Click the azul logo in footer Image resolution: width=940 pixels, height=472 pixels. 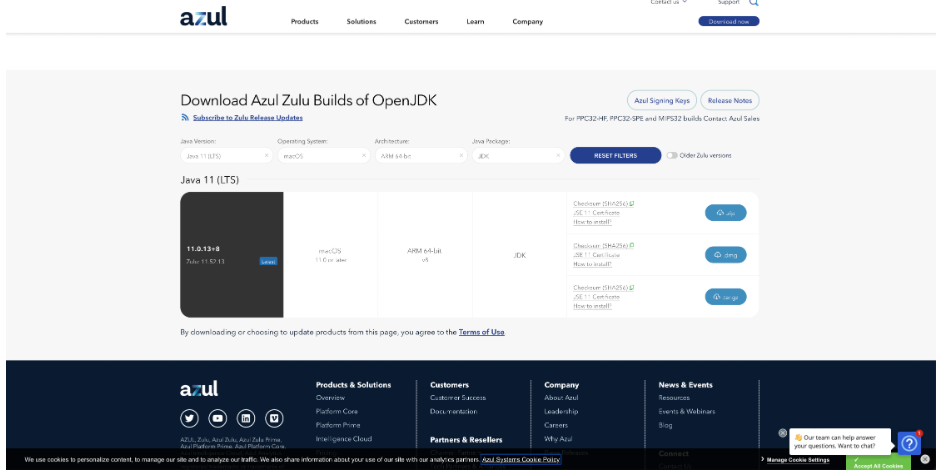tap(199, 388)
